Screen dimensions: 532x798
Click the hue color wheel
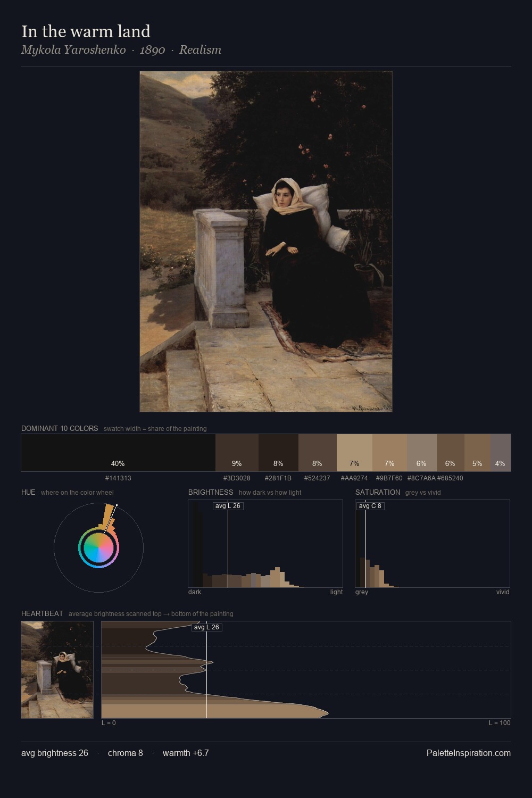pyautogui.click(x=98, y=547)
